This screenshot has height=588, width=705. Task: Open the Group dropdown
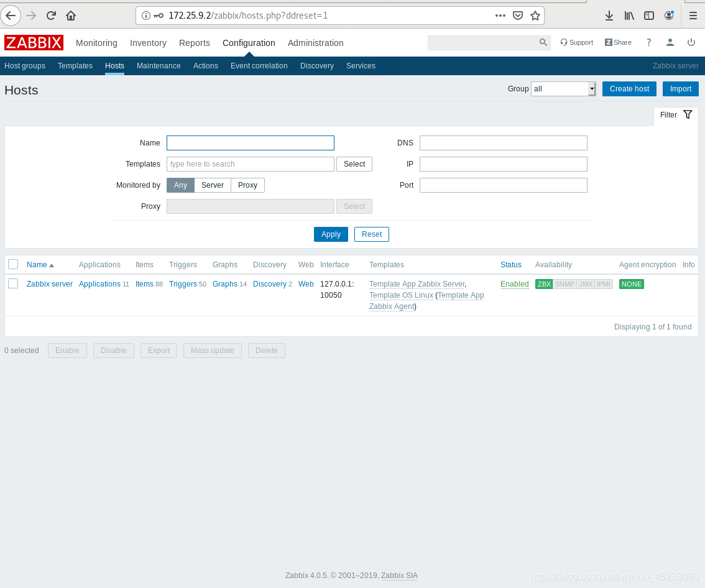pos(563,89)
